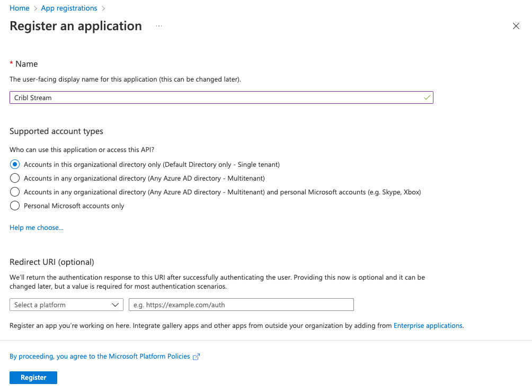Click the "Help me choose..." link
This screenshot has height=392, width=532.
pyautogui.click(x=36, y=227)
